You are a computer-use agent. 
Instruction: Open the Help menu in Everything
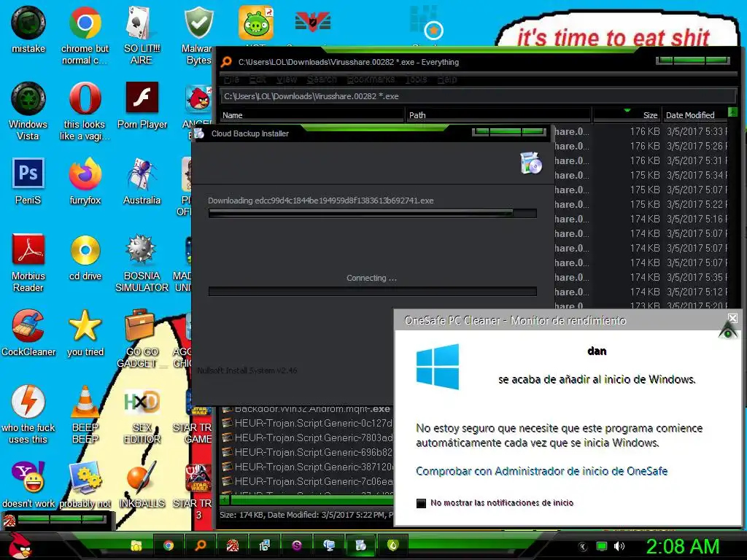(447, 79)
